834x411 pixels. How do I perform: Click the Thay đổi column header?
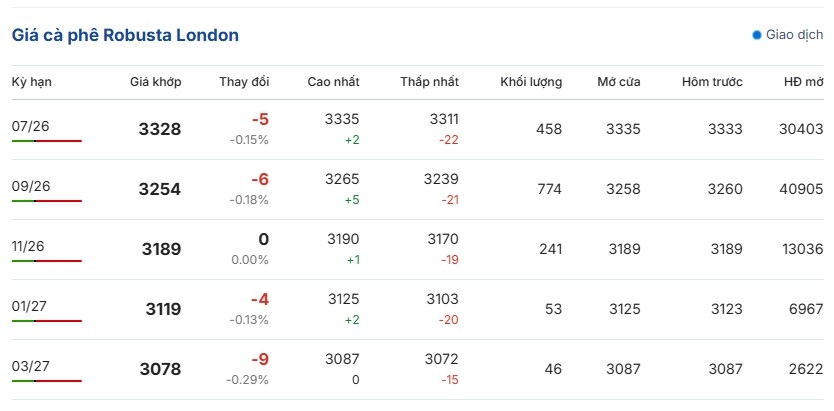pos(244,82)
